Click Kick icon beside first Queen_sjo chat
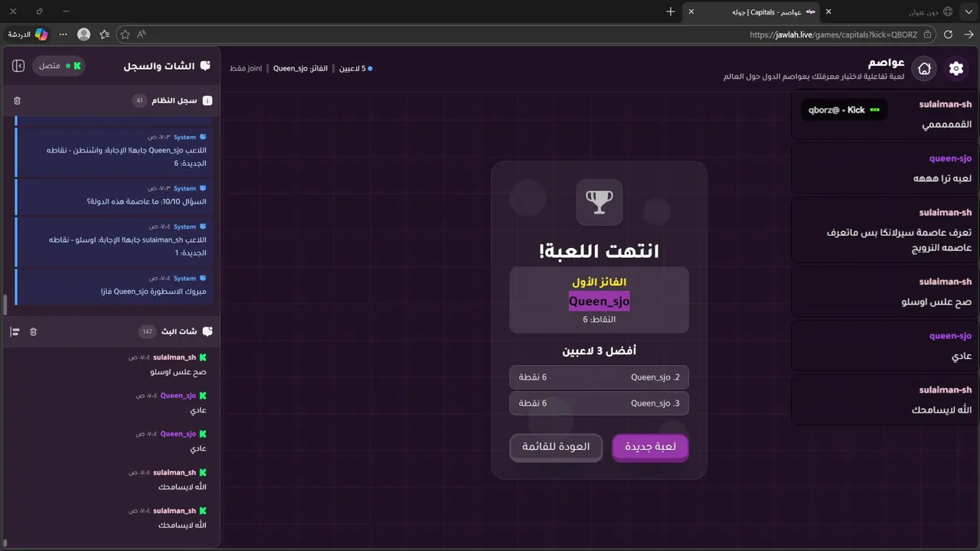Viewport: 980px width, 551px height. [203, 396]
